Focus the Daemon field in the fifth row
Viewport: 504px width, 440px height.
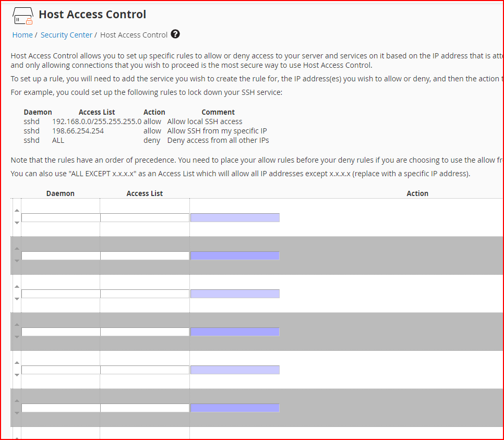pyautogui.click(x=61, y=370)
